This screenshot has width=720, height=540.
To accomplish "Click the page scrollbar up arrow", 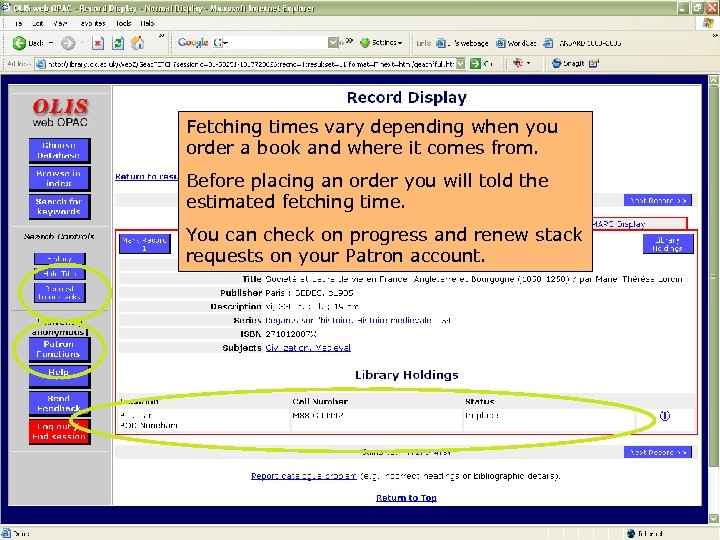I will click(x=713, y=80).
